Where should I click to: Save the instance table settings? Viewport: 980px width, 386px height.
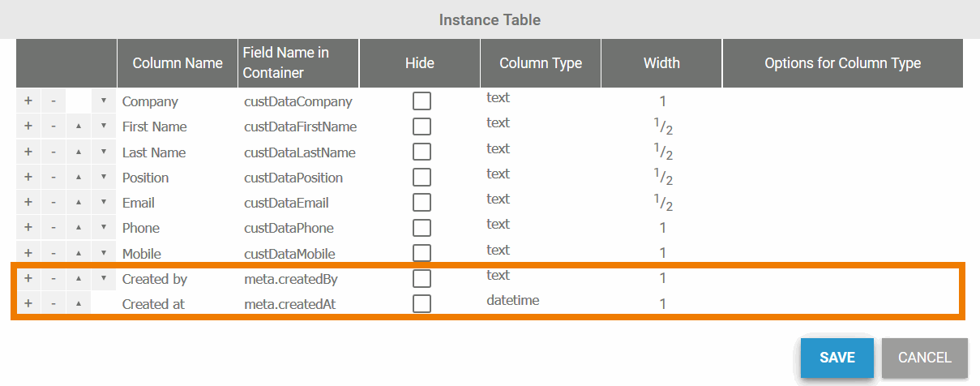pyautogui.click(x=837, y=358)
